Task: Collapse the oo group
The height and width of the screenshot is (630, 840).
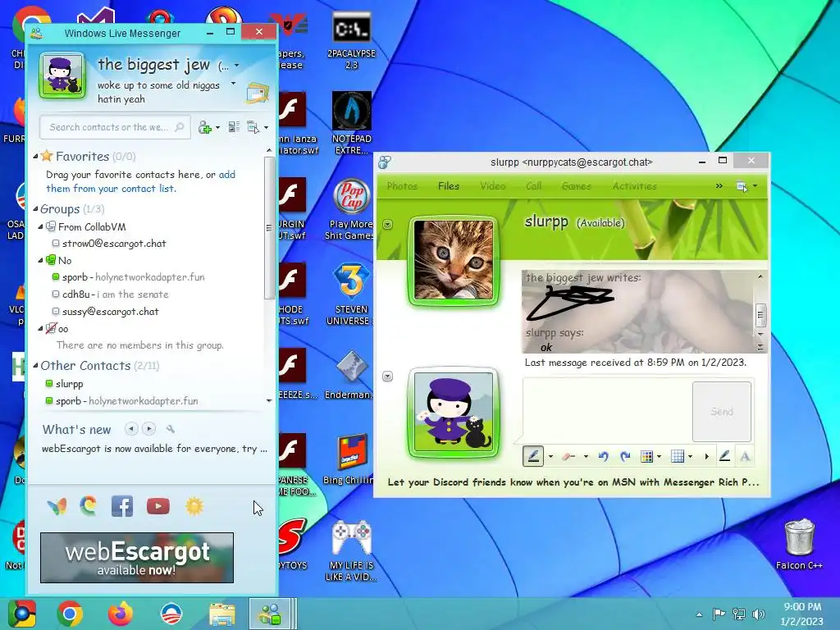Action: pyautogui.click(x=41, y=328)
